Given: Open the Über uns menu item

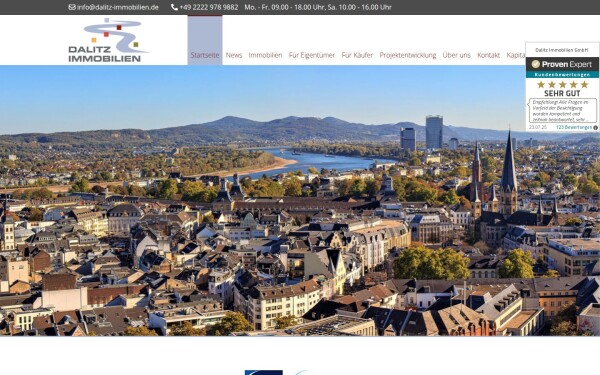Looking at the screenshot, I should click(457, 55).
